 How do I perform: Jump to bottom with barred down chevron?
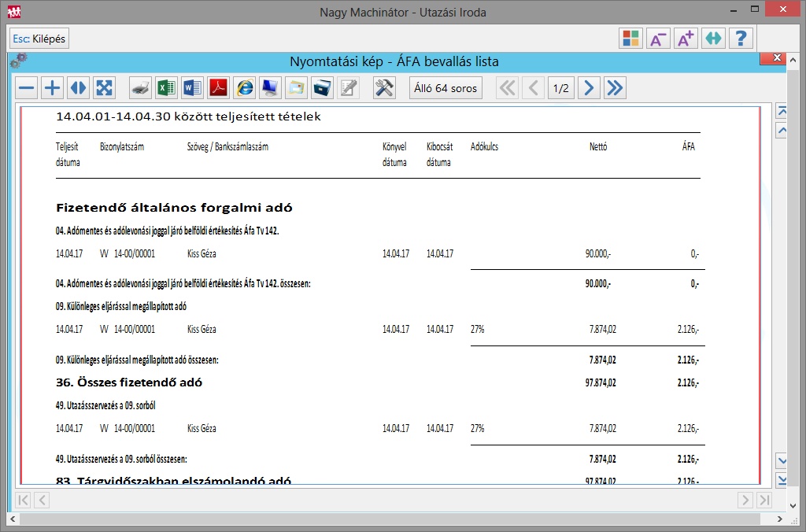pyautogui.click(x=782, y=480)
